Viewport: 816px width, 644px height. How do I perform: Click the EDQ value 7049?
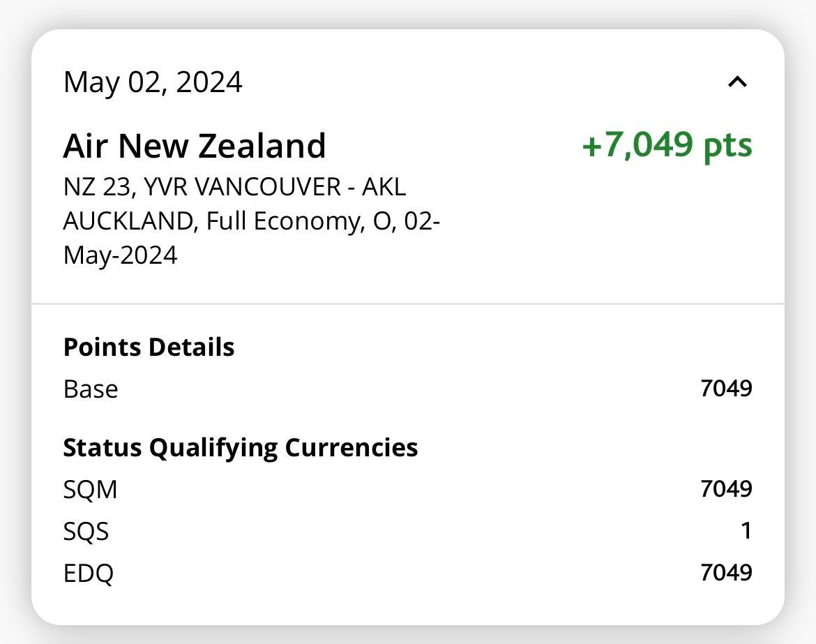pyautogui.click(x=726, y=573)
